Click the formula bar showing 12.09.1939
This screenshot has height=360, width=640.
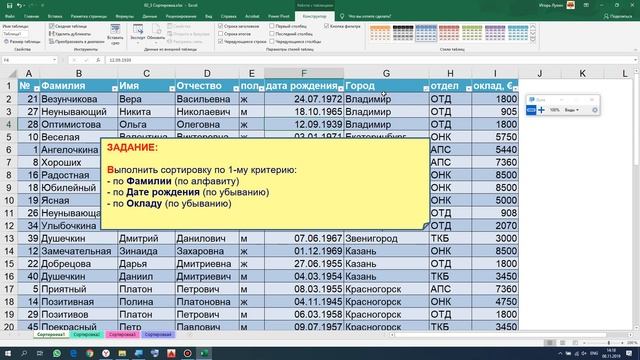click(371, 60)
